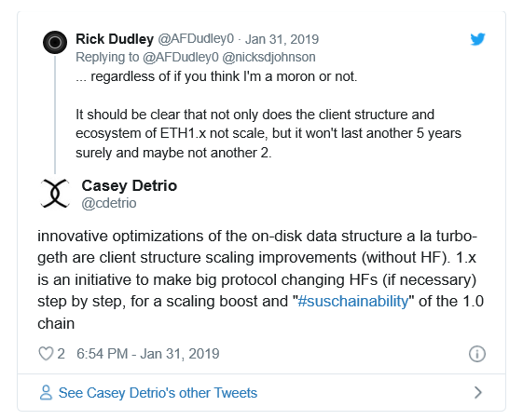Open the @AFDudley0 handle beside Rick Dudley

[196, 39]
